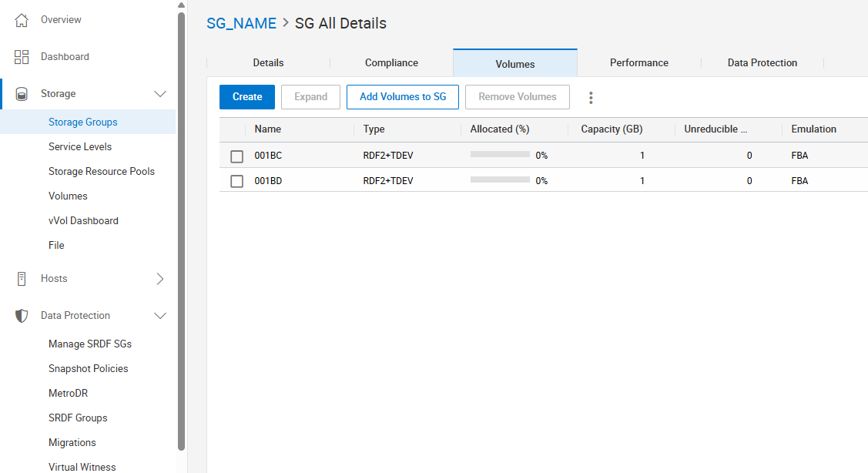Screen dimensions: 868x473
Task: Click the Create button
Action: 247,97
